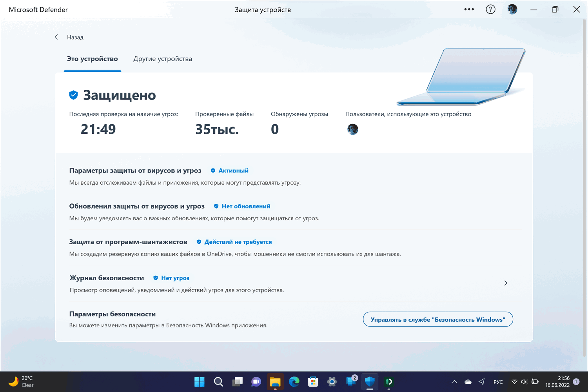
Task: Click the volume speaker tray icon
Action: pyautogui.click(x=524, y=382)
